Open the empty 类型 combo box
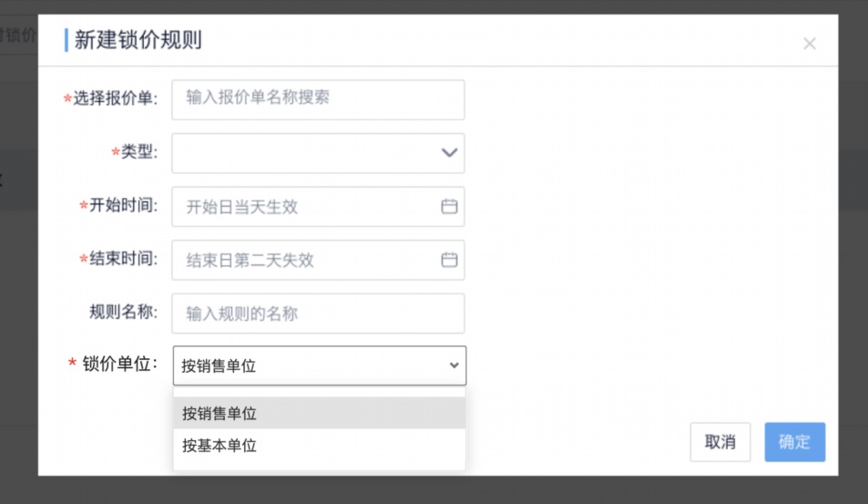 pyautogui.click(x=305, y=153)
